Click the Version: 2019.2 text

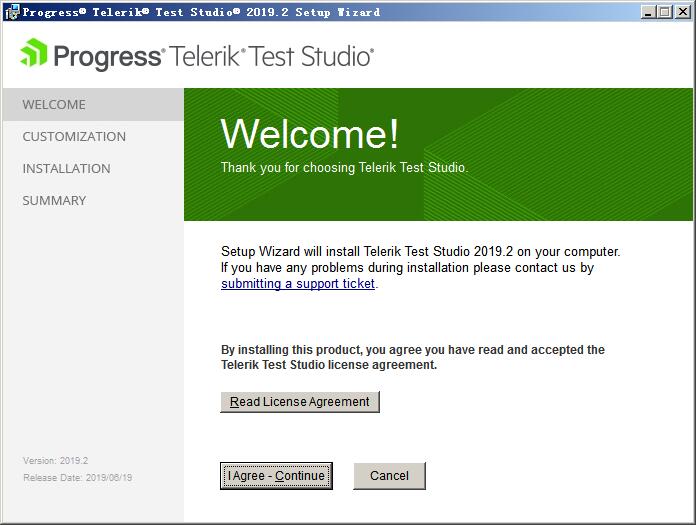coord(55,461)
